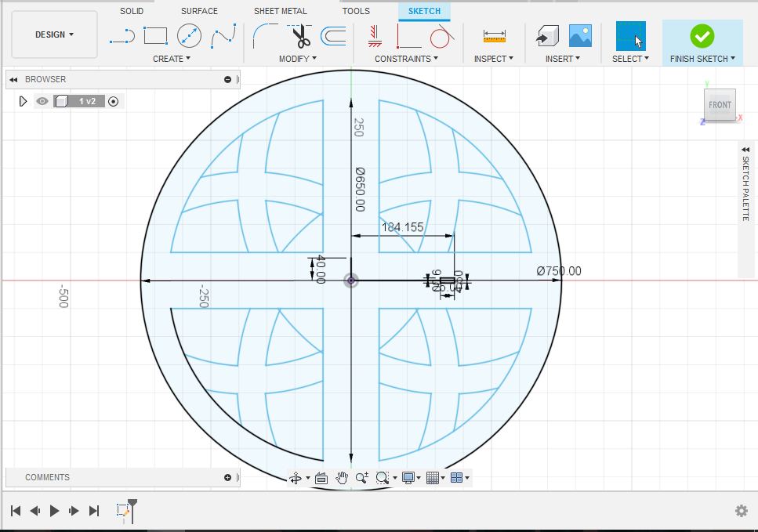Open timeline settings gear icon
758x532 pixels.
741,511
